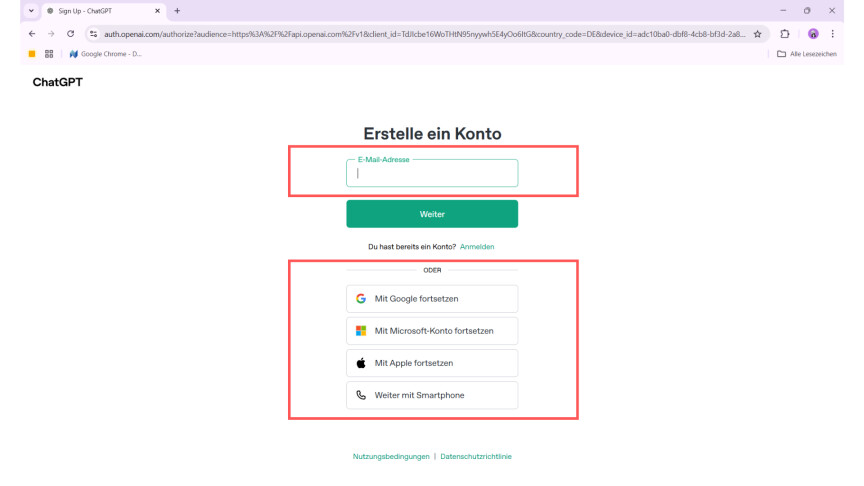Screen dimensions: 864x486
Task: Open the Chrome profile avatar
Action: (x=813, y=33)
